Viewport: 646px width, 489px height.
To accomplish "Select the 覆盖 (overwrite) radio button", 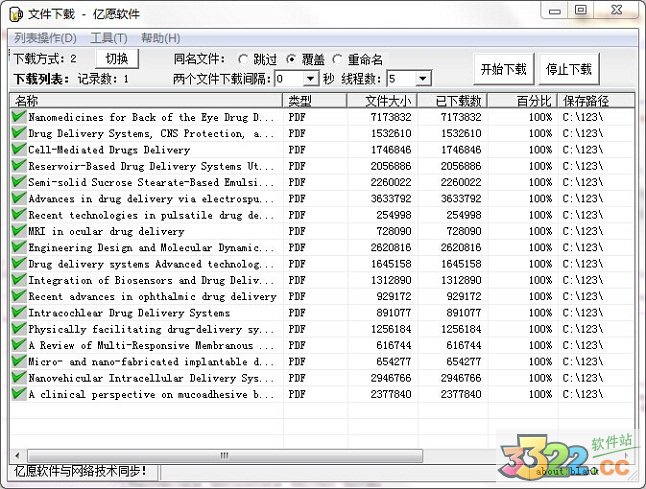I will [291, 59].
